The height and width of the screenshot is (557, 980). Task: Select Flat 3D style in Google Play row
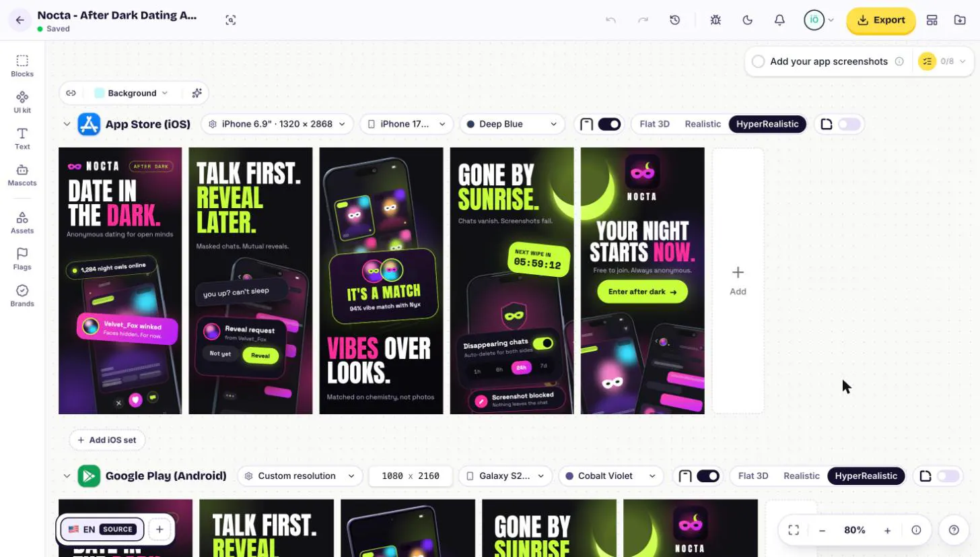coord(753,476)
